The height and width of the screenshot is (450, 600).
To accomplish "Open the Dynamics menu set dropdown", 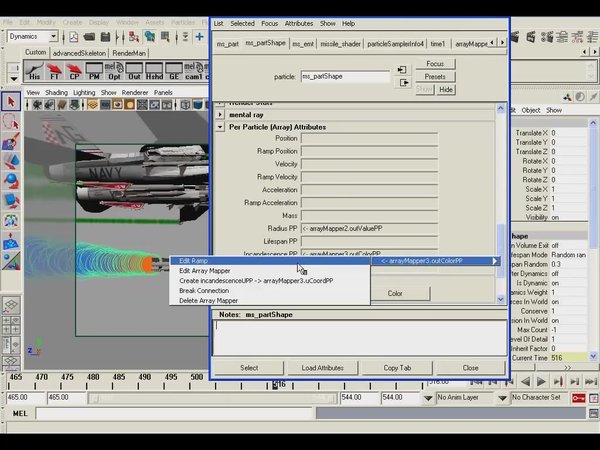I will click(x=33, y=36).
